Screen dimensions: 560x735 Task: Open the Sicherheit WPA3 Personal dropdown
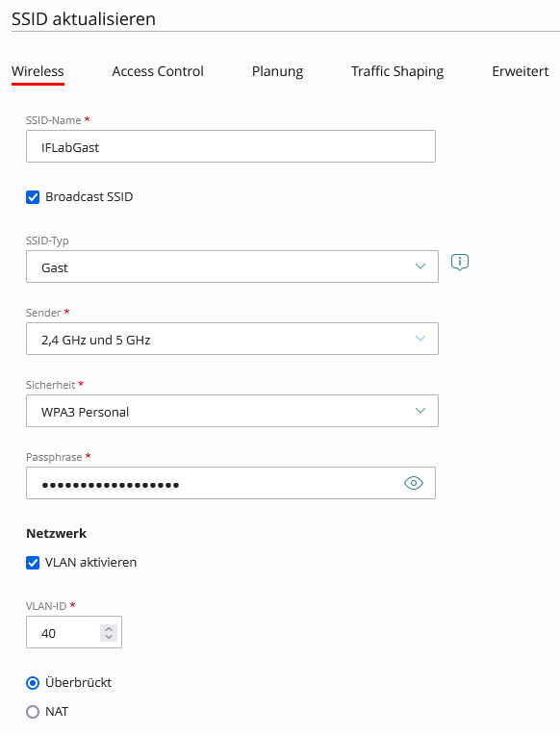pyautogui.click(x=232, y=411)
